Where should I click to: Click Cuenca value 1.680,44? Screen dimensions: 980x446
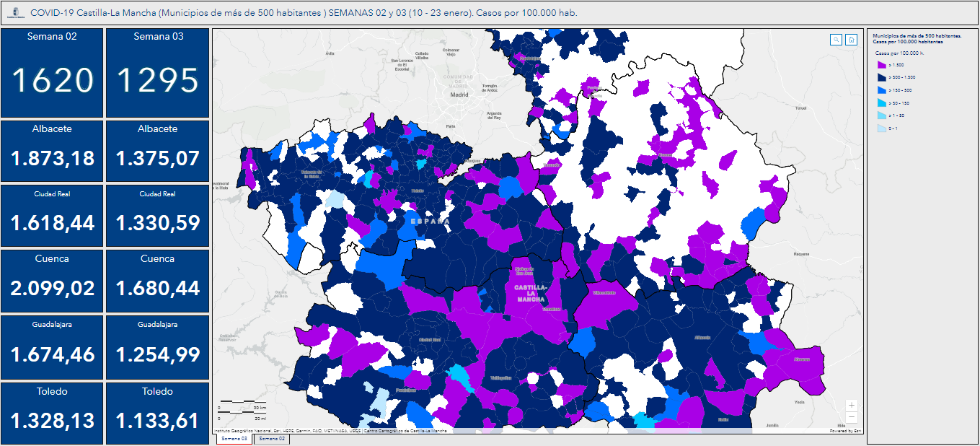(x=157, y=289)
